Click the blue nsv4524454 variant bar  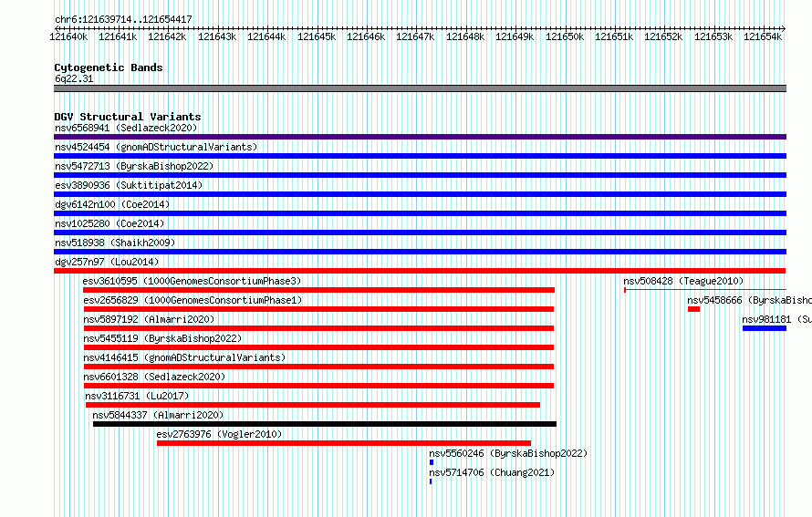420,156
